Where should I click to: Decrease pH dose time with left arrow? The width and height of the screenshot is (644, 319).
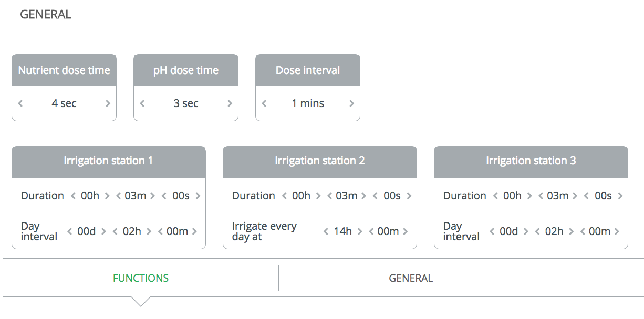point(142,103)
